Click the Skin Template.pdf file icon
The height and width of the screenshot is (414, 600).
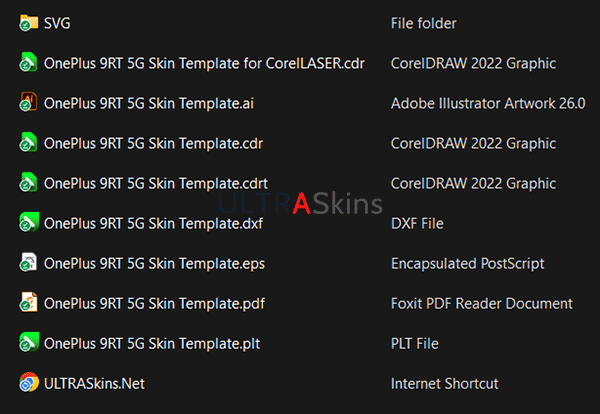pyautogui.click(x=28, y=303)
